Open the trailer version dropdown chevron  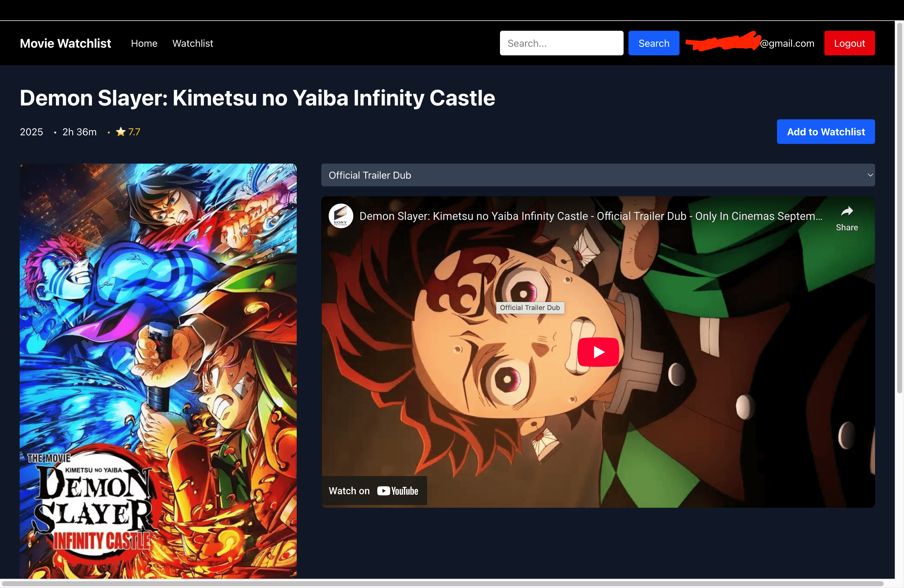coord(870,175)
